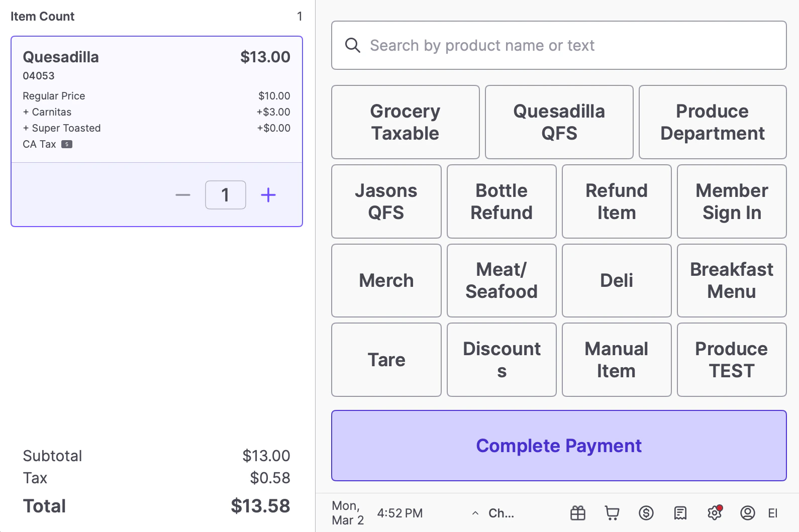Open the Breakfast Menu category

pos(732,280)
